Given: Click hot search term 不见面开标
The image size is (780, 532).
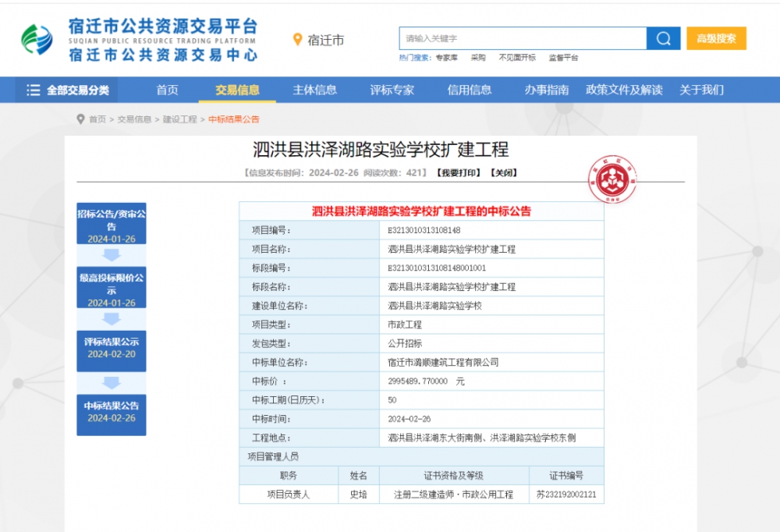Looking at the screenshot, I should (x=517, y=58).
